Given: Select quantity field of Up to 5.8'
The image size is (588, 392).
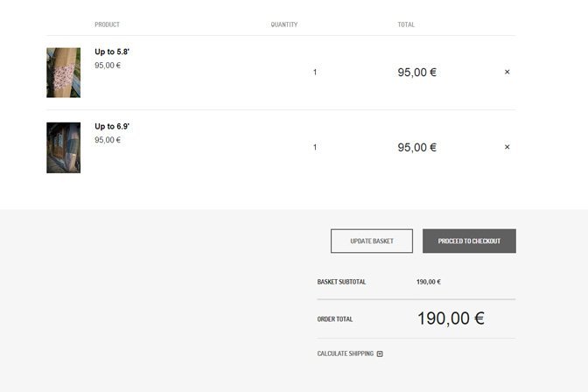Looking at the screenshot, I should click(315, 72).
